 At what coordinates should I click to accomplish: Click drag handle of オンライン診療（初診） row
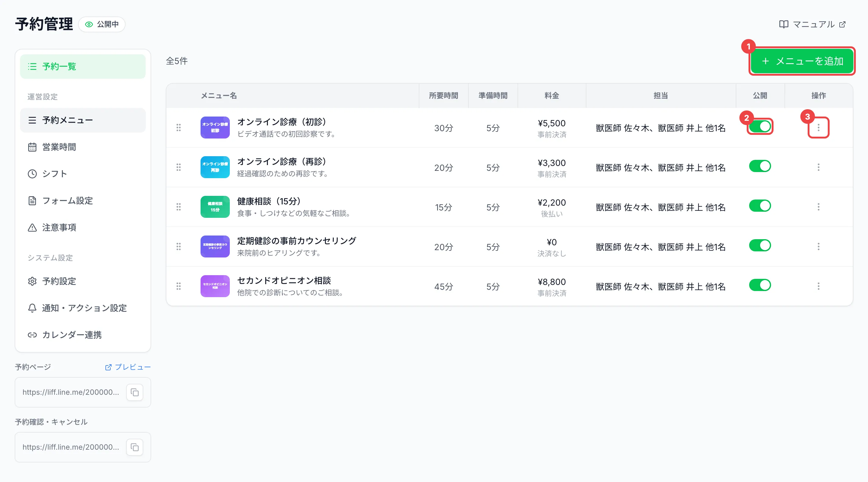pos(179,128)
